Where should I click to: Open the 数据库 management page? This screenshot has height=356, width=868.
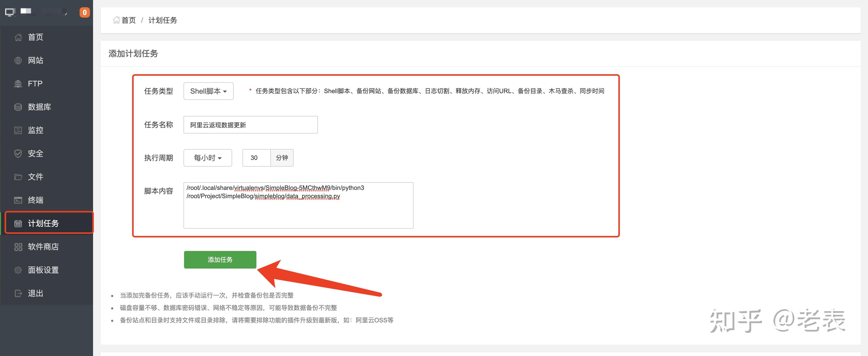(40, 107)
